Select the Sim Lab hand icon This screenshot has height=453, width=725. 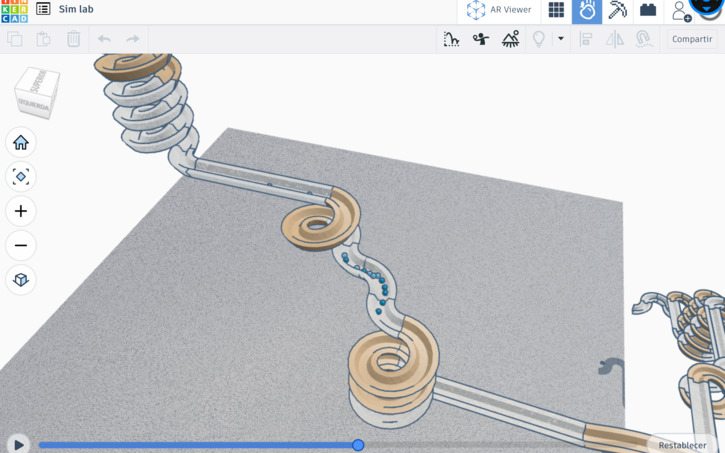587,11
